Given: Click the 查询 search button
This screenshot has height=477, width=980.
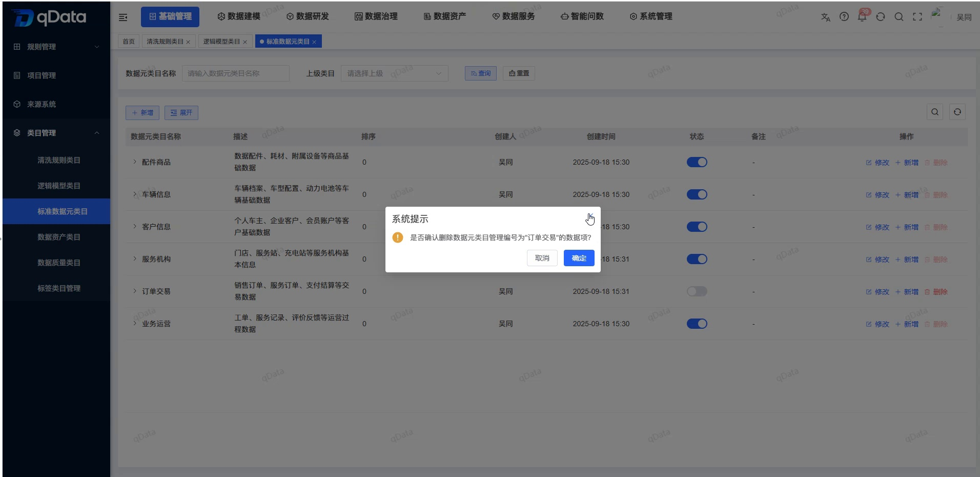Looking at the screenshot, I should coord(481,73).
